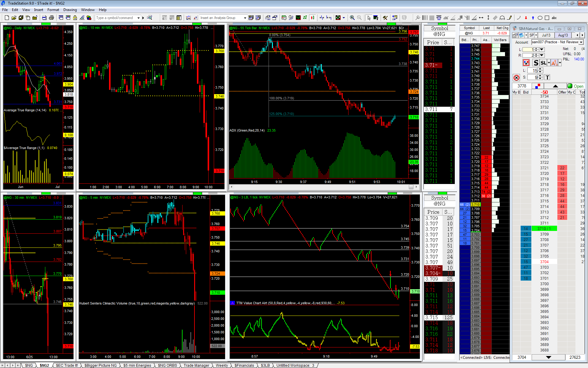The image size is (588, 368).
Task: Select the rectangle drawing tool
Action: tap(547, 18)
